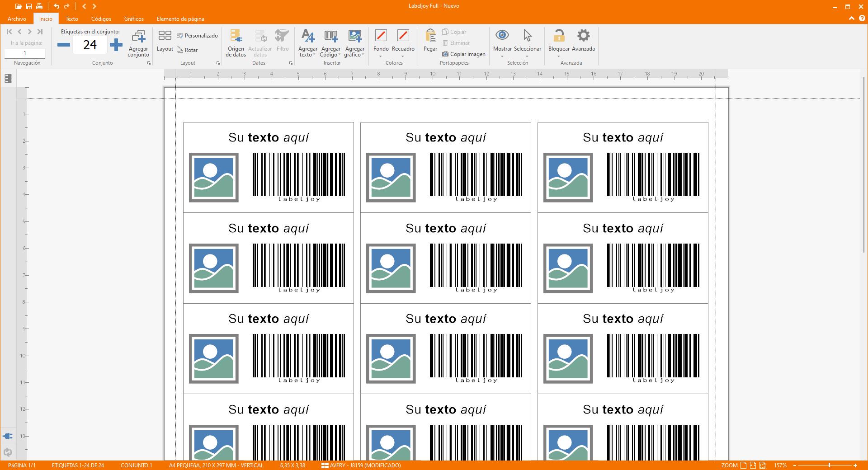Expand Conjunto group dialog launcher
This screenshot has height=470, width=868.
[149, 63]
